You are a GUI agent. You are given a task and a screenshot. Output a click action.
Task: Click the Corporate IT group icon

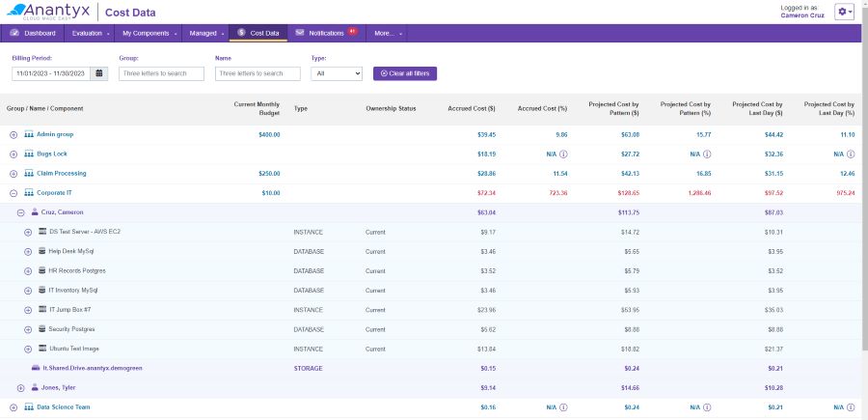pyautogui.click(x=29, y=193)
